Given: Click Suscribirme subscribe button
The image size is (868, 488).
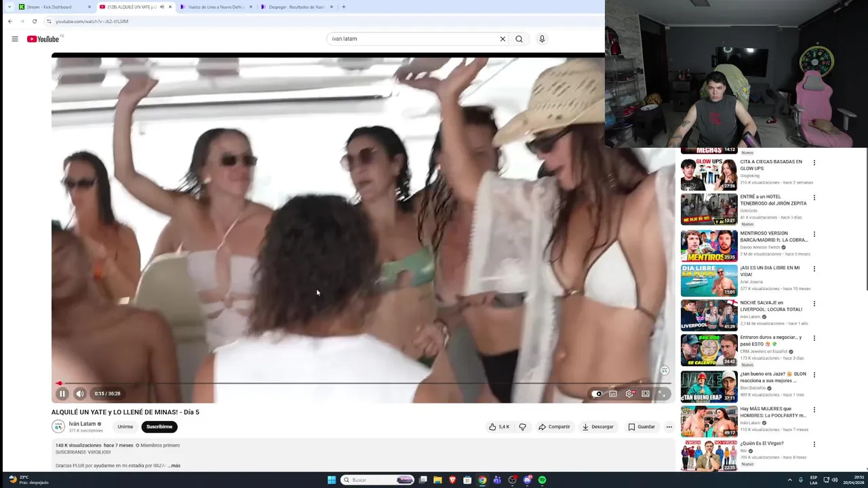Looking at the screenshot, I should 159,427.
